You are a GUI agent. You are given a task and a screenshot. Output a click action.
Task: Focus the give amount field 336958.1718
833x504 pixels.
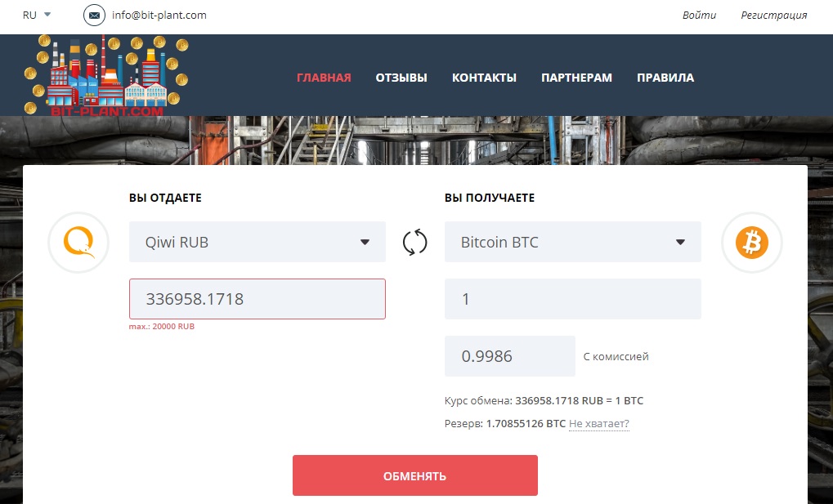point(257,299)
